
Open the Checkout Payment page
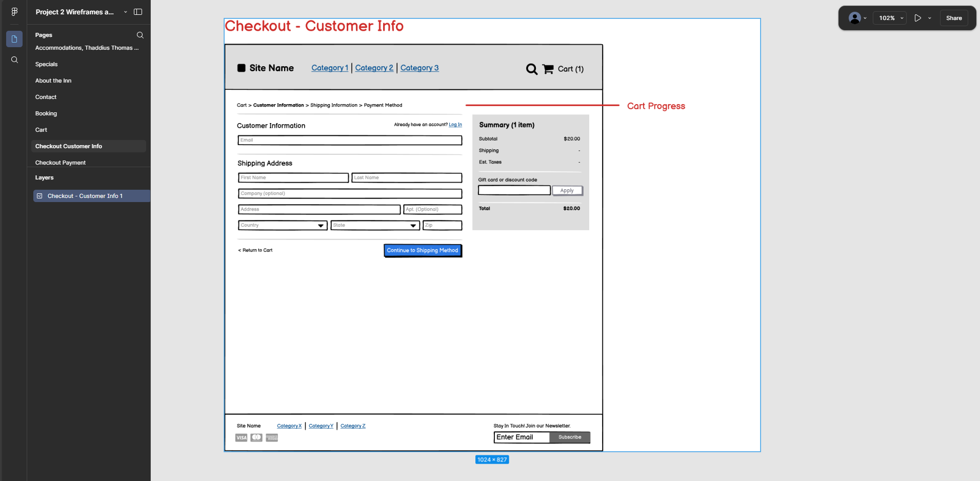click(61, 163)
